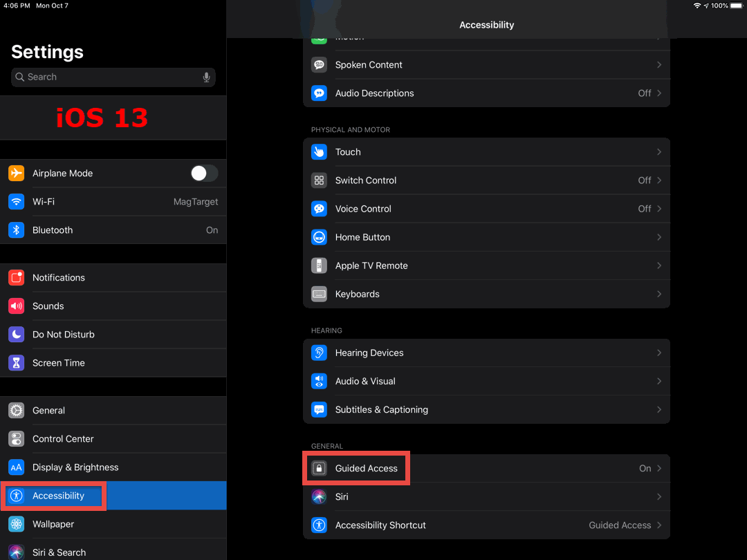Select General in settings sidebar
747x560 pixels.
tap(113, 411)
